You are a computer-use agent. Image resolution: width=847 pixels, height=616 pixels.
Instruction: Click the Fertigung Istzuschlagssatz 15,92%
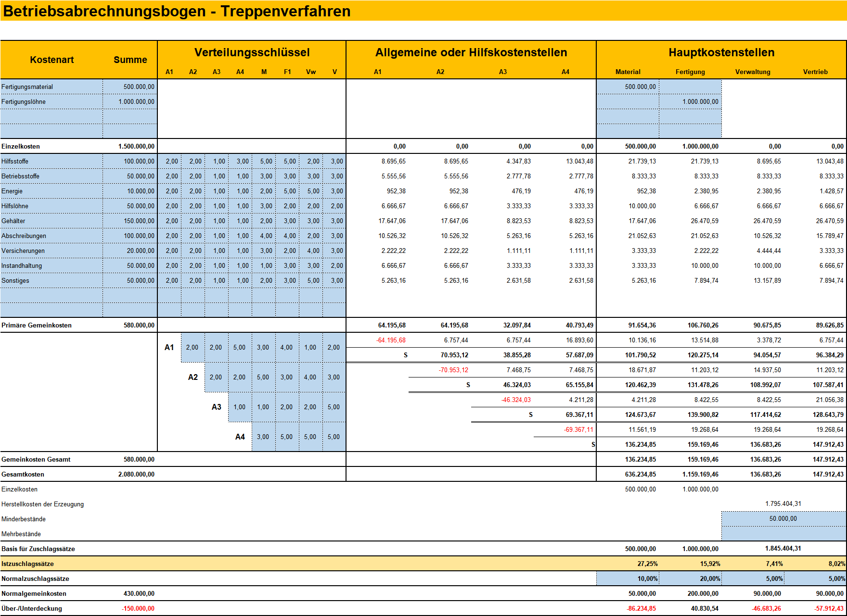click(x=710, y=564)
